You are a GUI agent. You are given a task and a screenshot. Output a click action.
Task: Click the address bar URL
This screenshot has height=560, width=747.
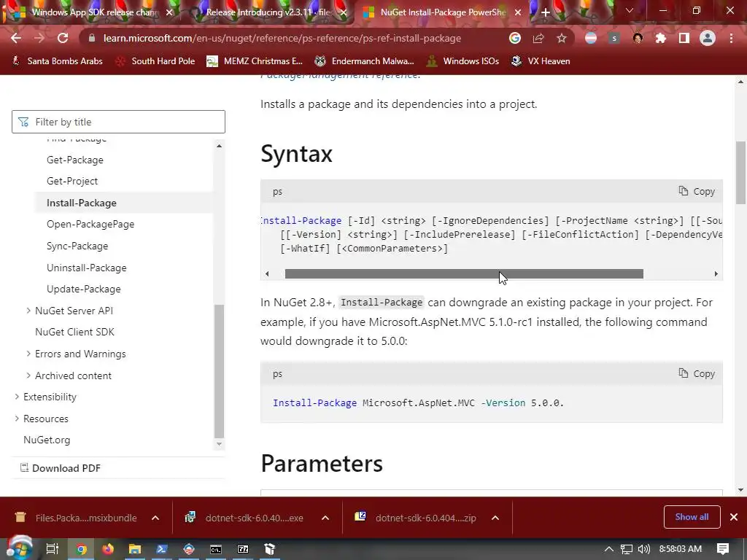click(282, 38)
